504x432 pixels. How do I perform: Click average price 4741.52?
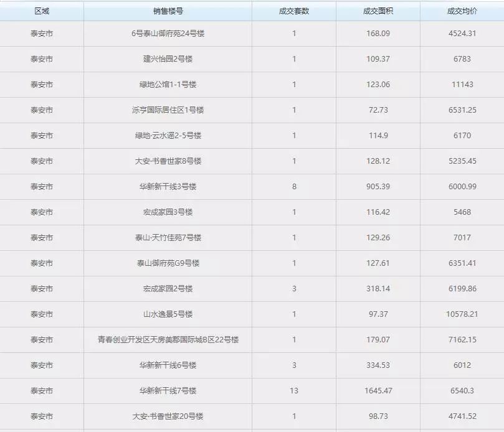click(462, 416)
